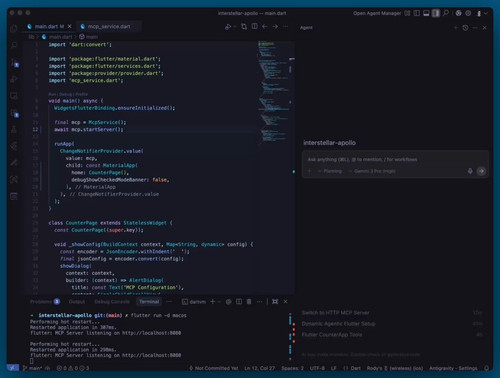Close the Agent panel

point(485,28)
